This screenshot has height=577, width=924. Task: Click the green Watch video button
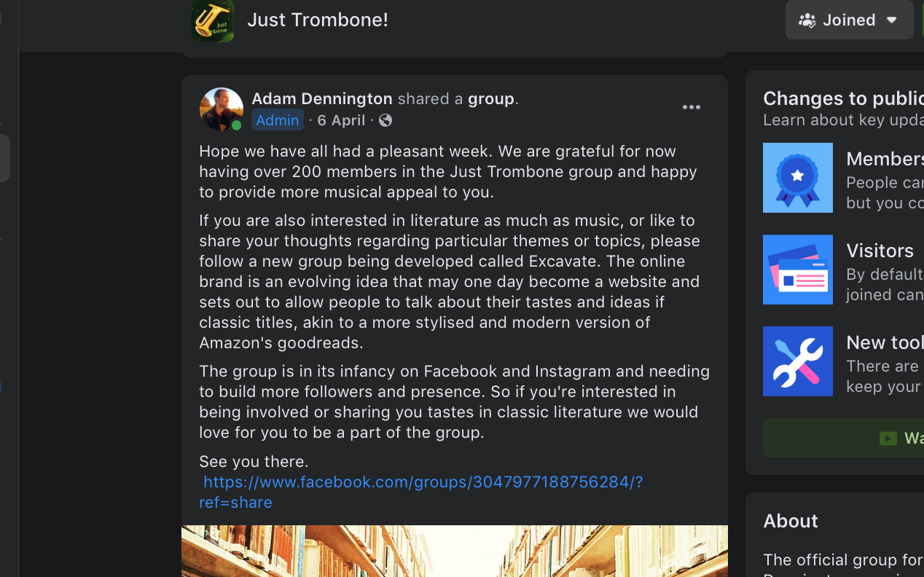900,438
